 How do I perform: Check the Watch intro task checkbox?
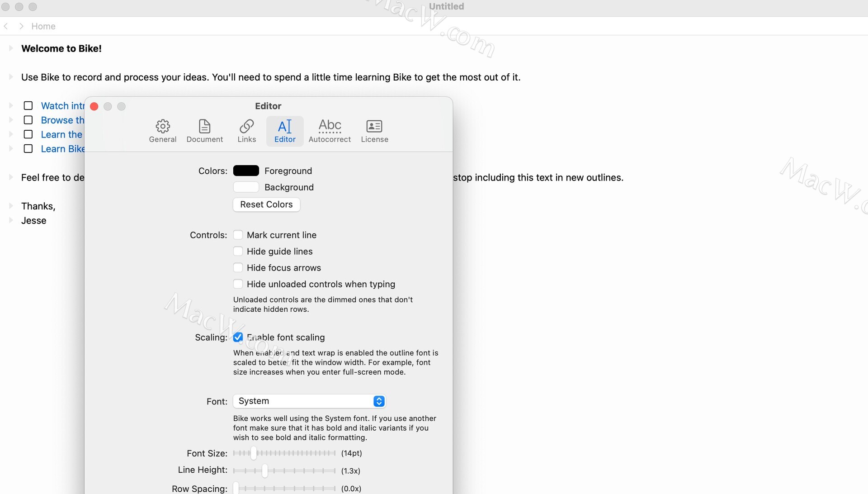[28, 105]
